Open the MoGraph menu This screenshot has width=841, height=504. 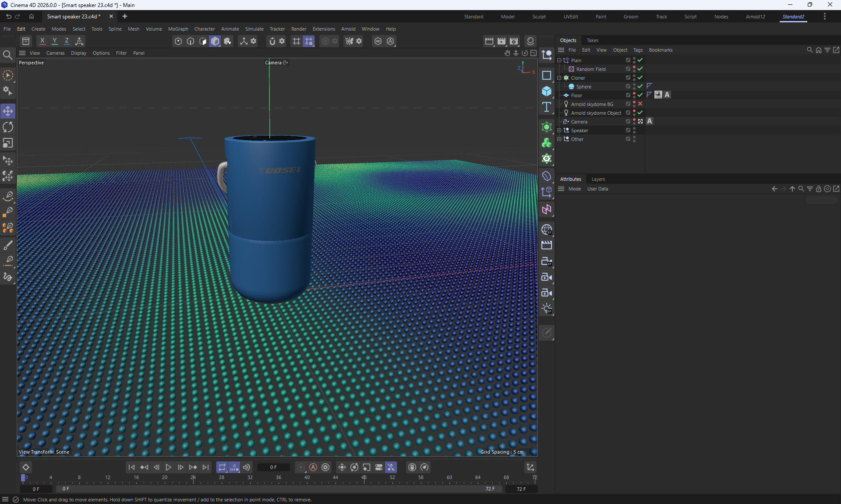(x=178, y=29)
